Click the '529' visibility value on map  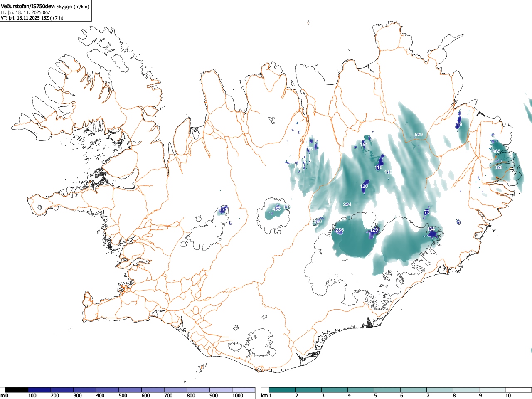[x=419, y=135]
